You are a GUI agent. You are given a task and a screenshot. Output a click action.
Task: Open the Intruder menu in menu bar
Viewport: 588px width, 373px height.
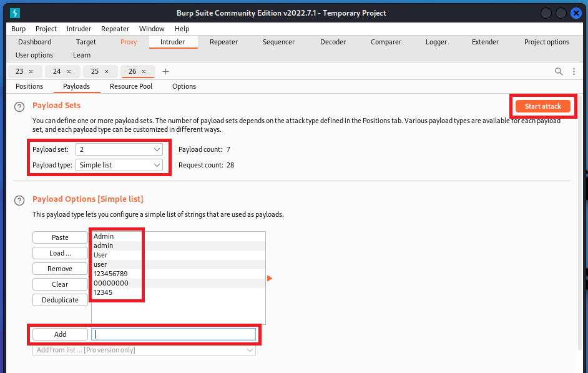click(79, 29)
